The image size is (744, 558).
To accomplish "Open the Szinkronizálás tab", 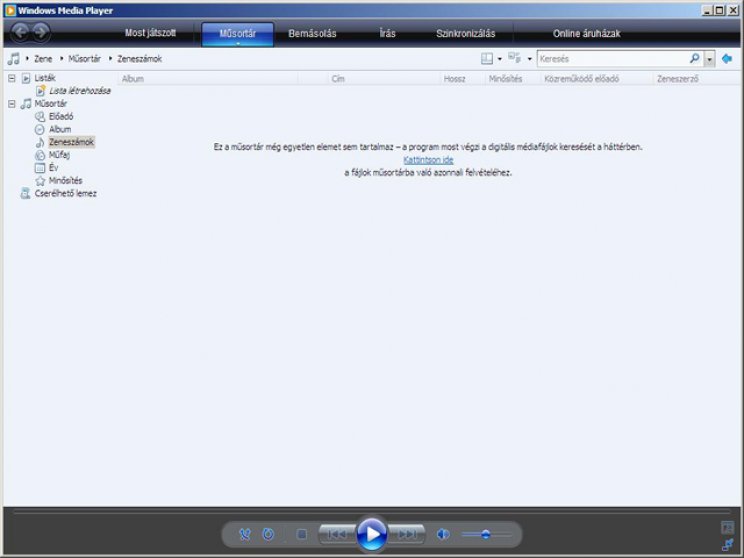I will click(465, 33).
